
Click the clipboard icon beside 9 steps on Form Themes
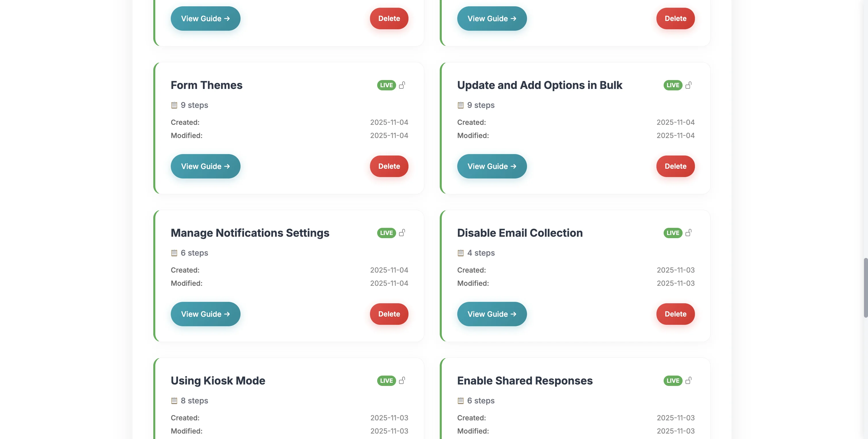[x=174, y=105]
